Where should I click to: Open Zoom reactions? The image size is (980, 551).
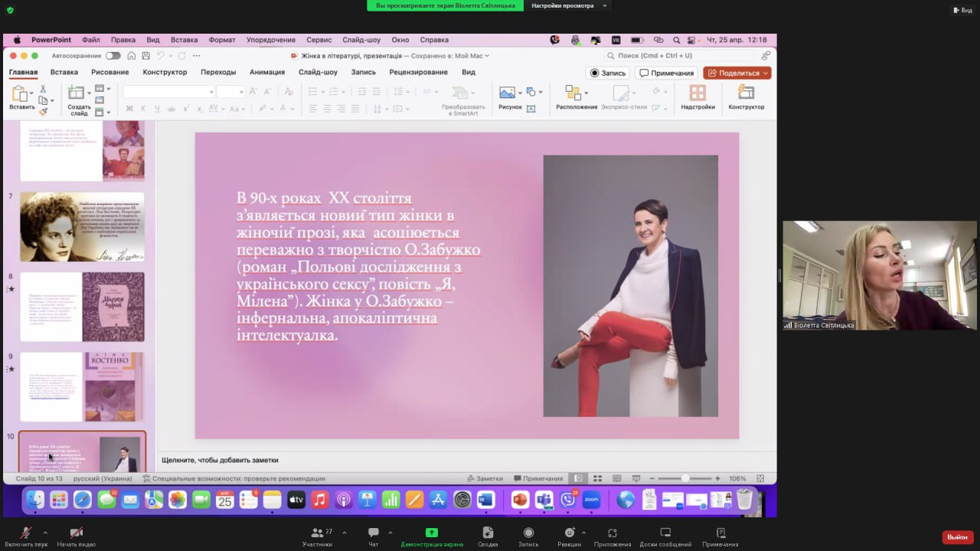click(569, 533)
